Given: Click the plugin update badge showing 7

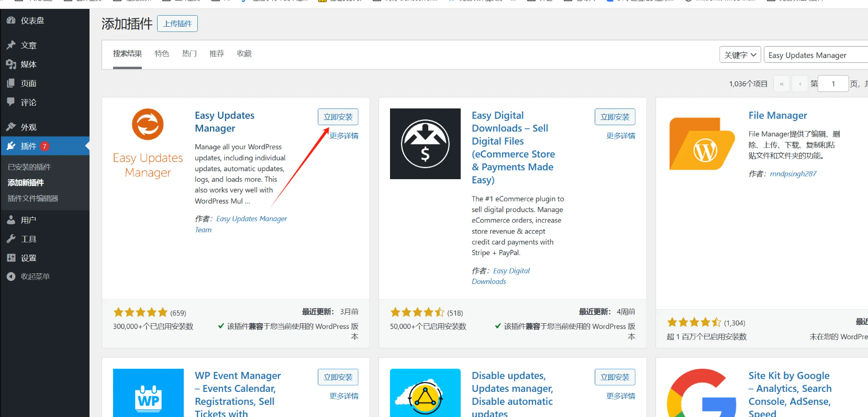Looking at the screenshot, I should (45, 146).
